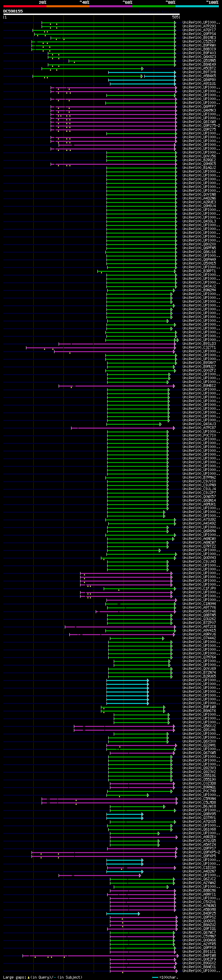Open hit UniRef100_Q8BV95
This screenshot has height=980, width=222.
pos(199,814)
